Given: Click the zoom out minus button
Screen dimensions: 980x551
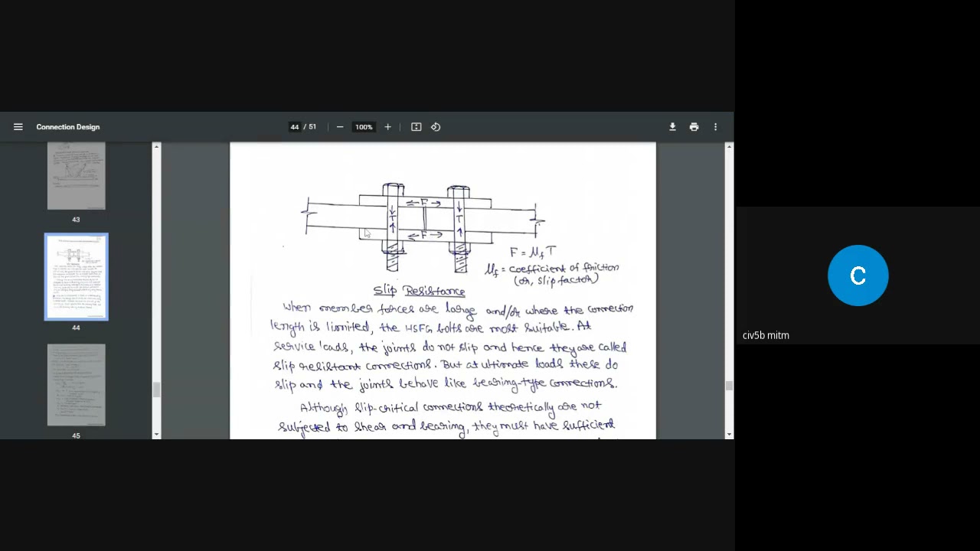Looking at the screenshot, I should (x=340, y=127).
